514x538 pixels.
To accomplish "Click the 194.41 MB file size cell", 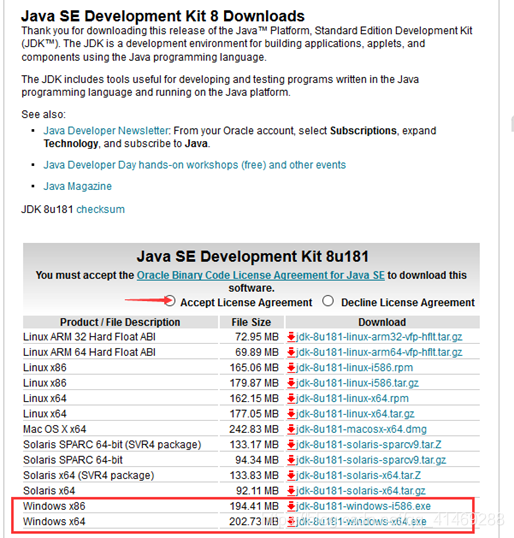I will coord(254,506).
